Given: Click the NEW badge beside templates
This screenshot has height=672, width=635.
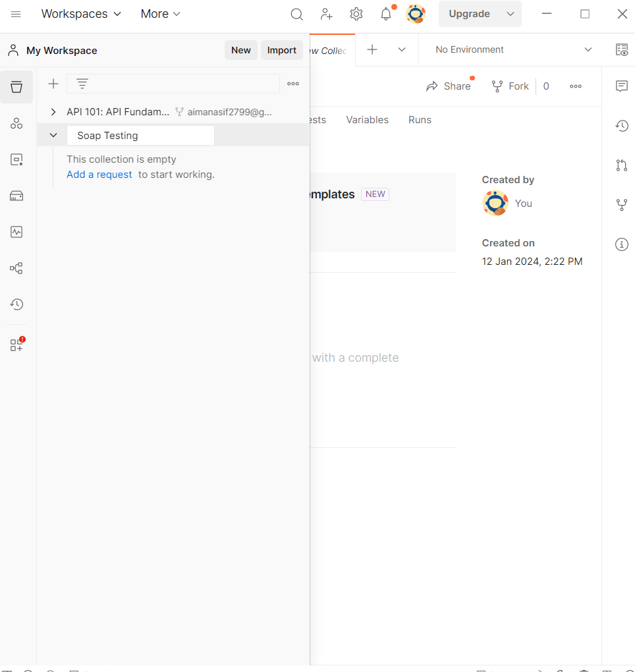Looking at the screenshot, I should [375, 194].
